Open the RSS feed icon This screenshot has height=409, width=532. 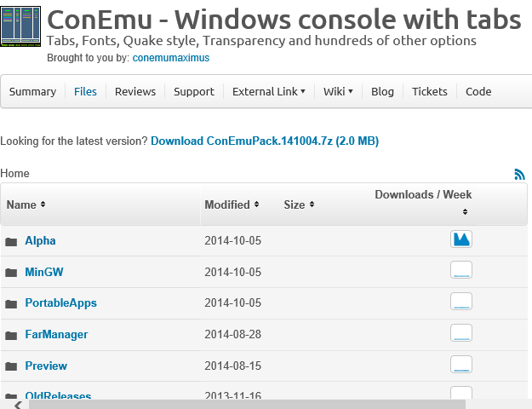519,175
